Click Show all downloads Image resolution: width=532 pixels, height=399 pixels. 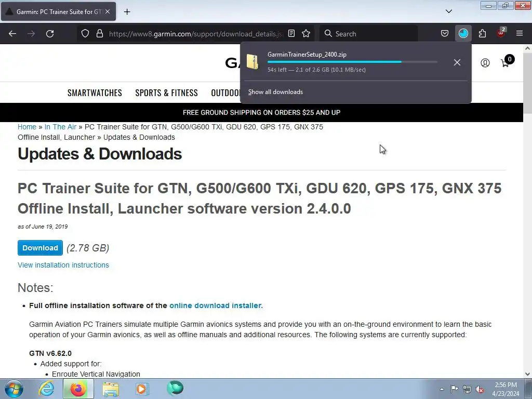pyautogui.click(x=275, y=92)
